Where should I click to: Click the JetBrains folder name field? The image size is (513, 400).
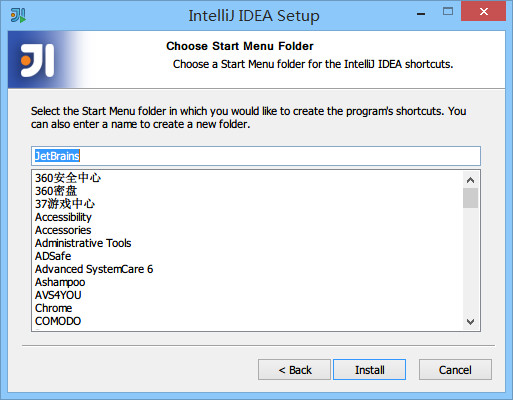pos(256,156)
